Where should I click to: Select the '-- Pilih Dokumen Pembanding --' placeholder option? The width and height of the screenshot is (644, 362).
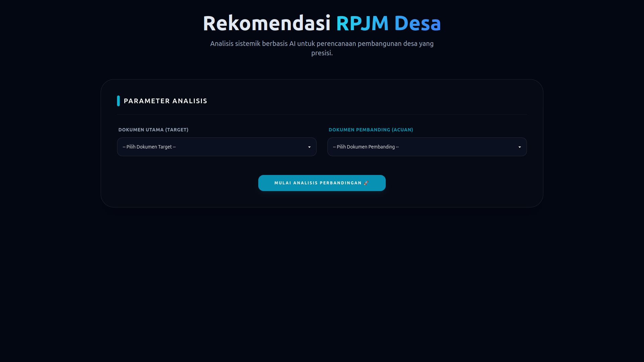pyautogui.click(x=366, y=146)
